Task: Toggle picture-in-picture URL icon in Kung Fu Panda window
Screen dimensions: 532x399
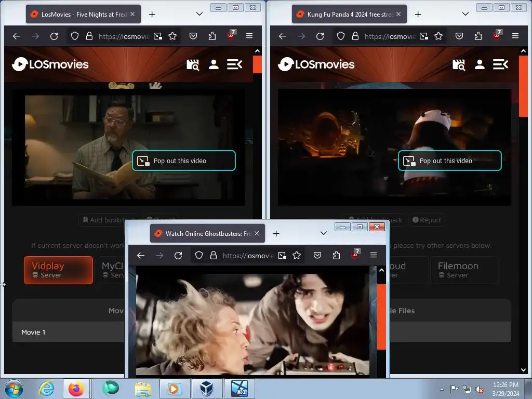Action: [x=424, y=36]
